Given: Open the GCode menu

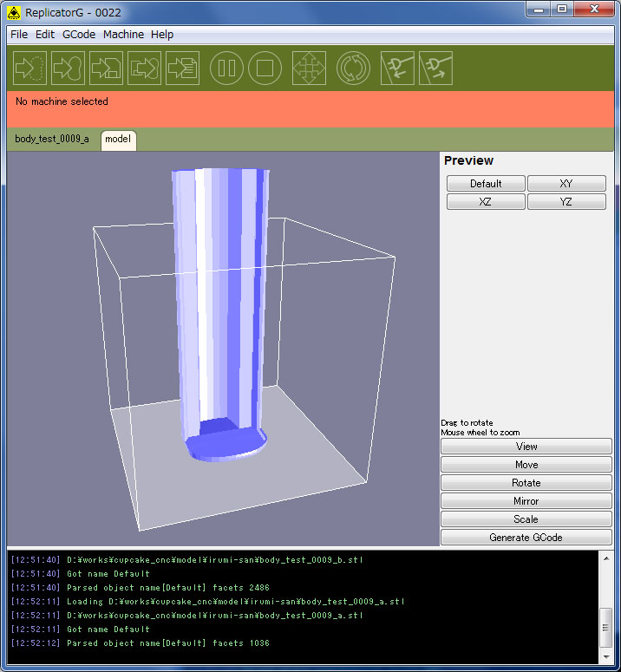Looking at the screenshot, I should point(79,35).
